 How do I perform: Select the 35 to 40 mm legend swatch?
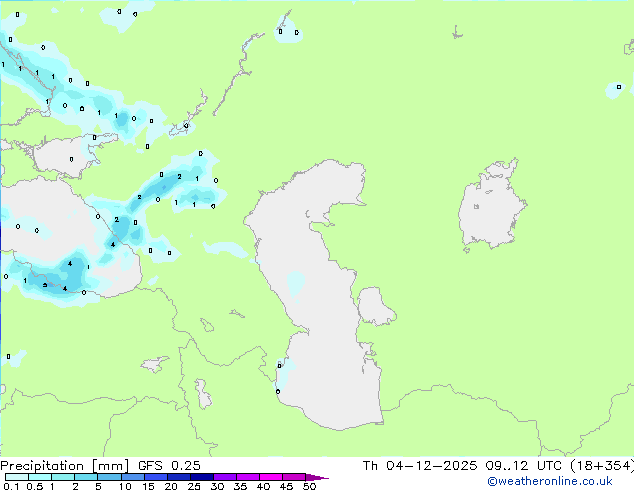[248, 477]
